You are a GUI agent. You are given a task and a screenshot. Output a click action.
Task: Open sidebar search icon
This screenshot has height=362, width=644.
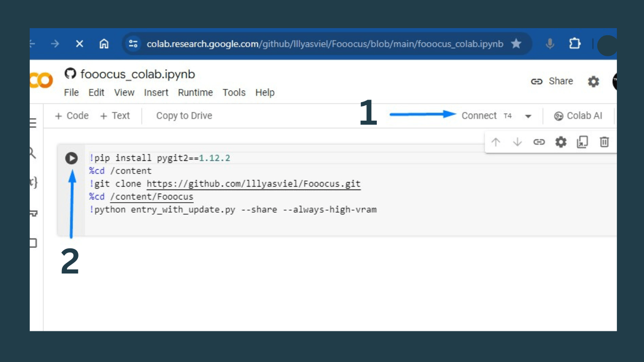click(x=32, y=153)
